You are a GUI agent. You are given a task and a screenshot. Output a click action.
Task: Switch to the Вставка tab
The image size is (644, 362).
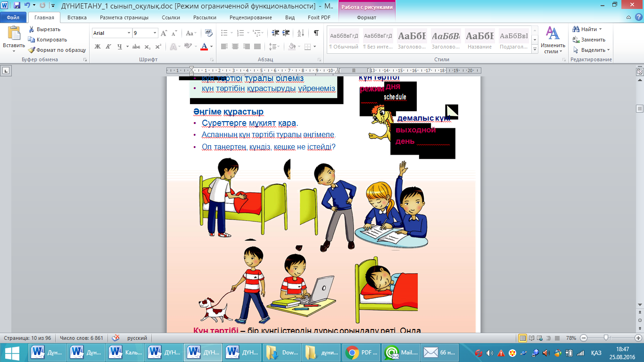tap(77, 17)
